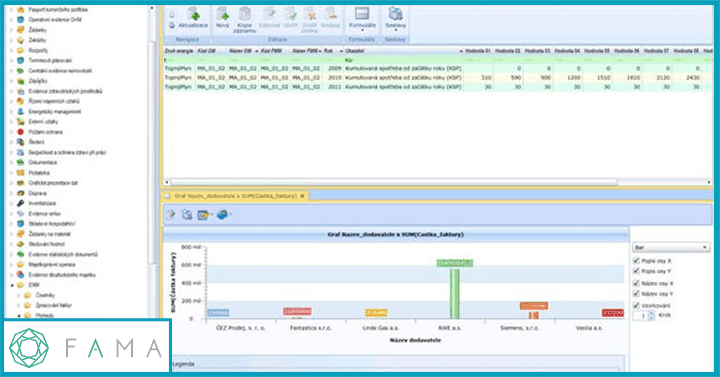Click the data grid horizontal scrollbar

pos(394,182)
